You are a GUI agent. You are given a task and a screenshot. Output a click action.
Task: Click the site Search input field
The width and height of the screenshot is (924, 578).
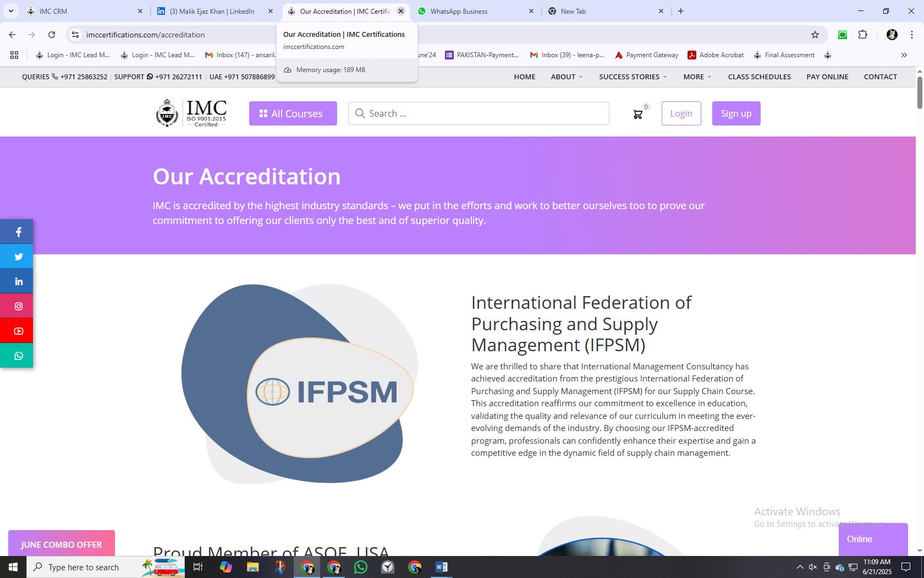click(479, 113)
